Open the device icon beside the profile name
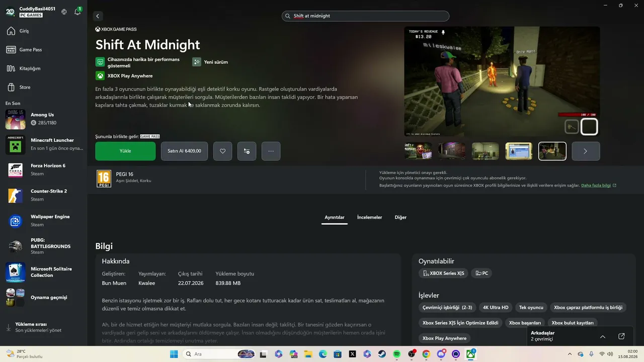644x362 pixels. tap(64, 12)
